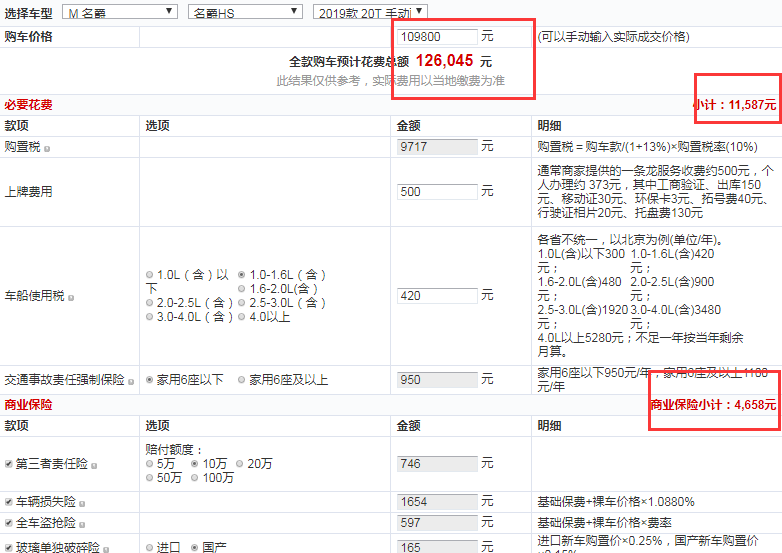The image size is (782, 553).
Task: Select the 2.0-2.5L(含) displacement option
Action: (149, 303)
